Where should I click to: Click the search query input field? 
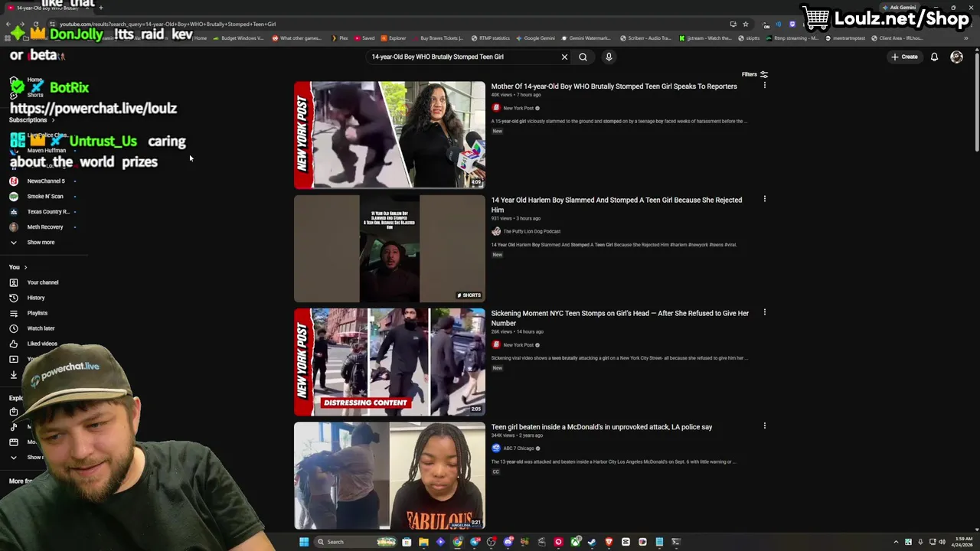463,57
